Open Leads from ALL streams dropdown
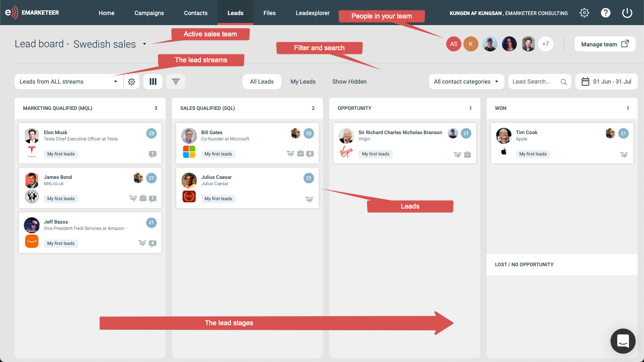The height and width of the screenshot is (362, 644). click(69, 82)
